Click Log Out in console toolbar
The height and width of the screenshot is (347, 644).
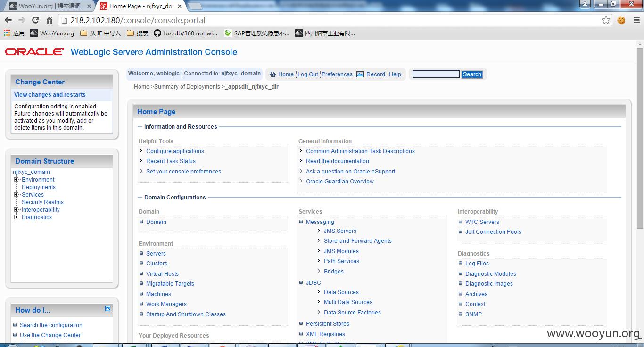pos(308,74)
